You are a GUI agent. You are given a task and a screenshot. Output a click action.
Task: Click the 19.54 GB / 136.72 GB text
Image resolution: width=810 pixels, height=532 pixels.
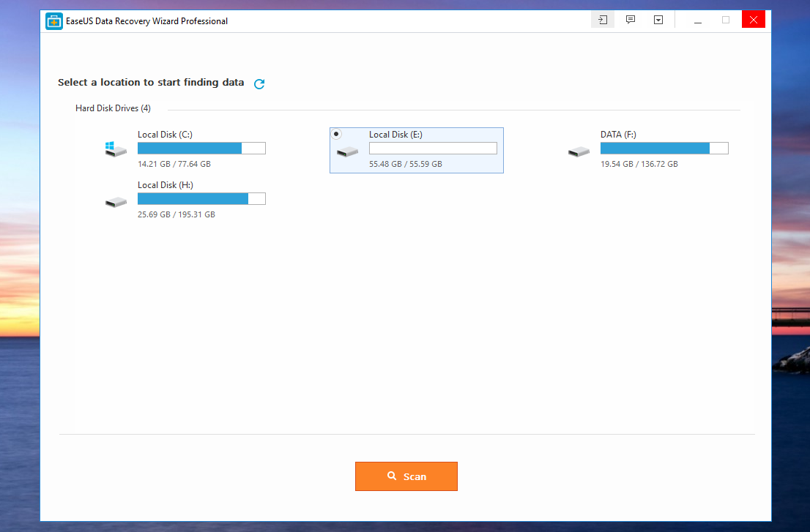pyautogui.click(x=639, y=164)
